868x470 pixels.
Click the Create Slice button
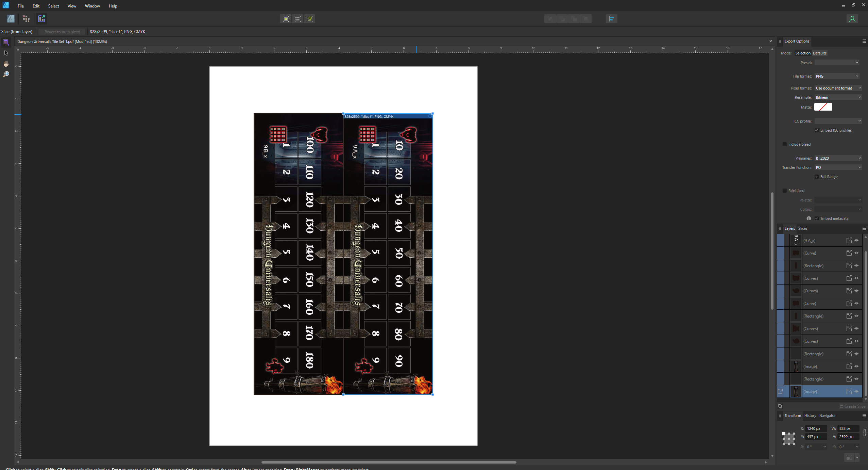click(853, 406)
